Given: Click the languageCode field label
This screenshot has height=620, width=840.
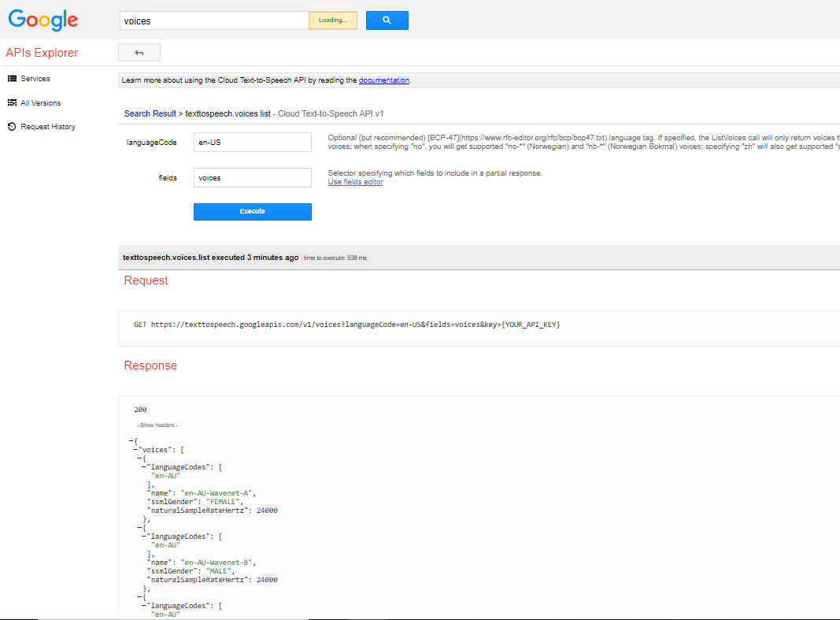Looking at the screenshot, I should (x=152, y=143).
